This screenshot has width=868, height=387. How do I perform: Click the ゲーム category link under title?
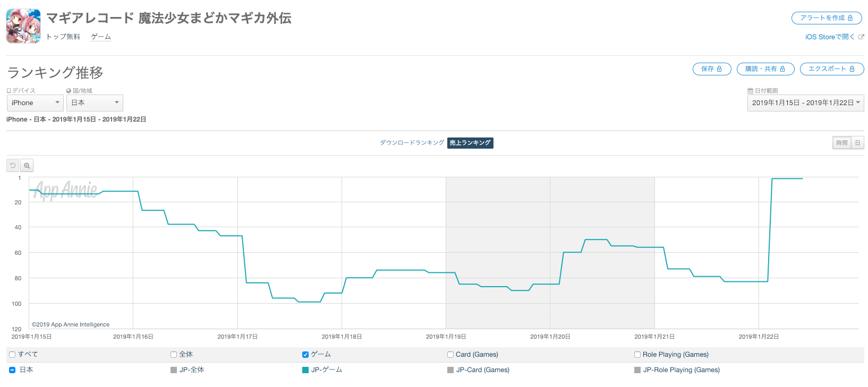101,37
